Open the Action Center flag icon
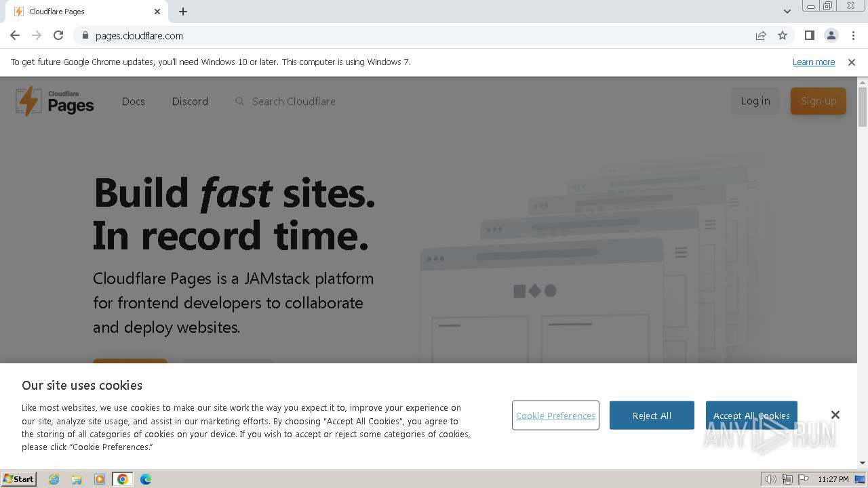This screenshot has width=868, height=488. [x=803, y=479]
